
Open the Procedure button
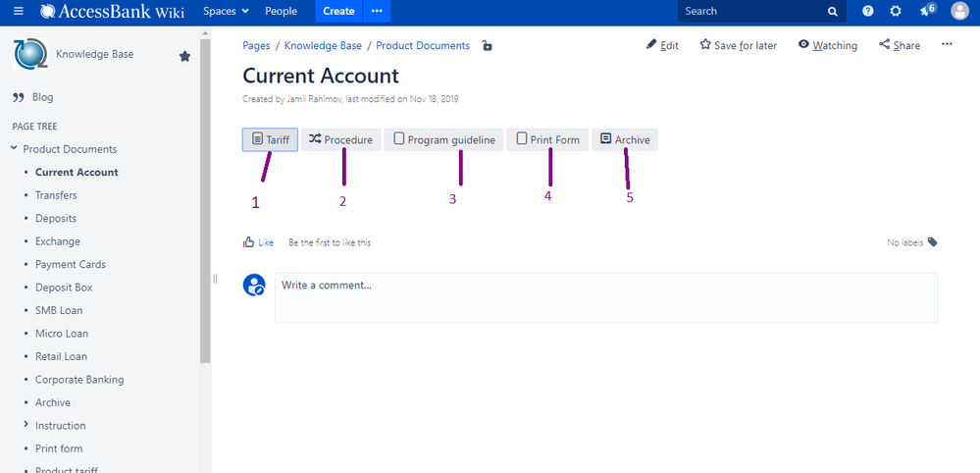coord(341,140)
